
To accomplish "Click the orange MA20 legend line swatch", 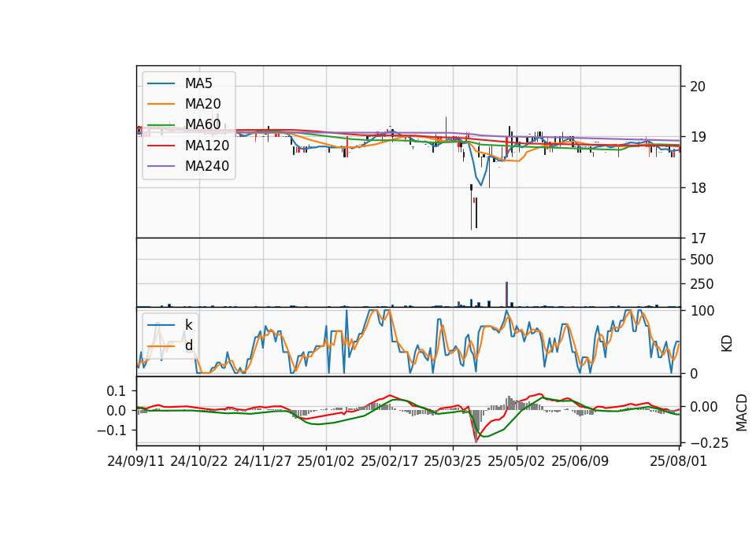I will point(161,104).
